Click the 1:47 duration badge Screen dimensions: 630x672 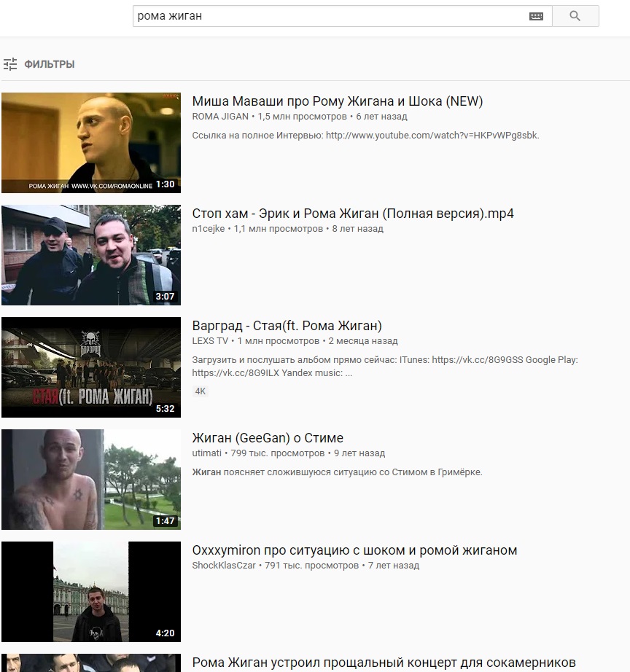pyautogui.click(x=165, y=521)
